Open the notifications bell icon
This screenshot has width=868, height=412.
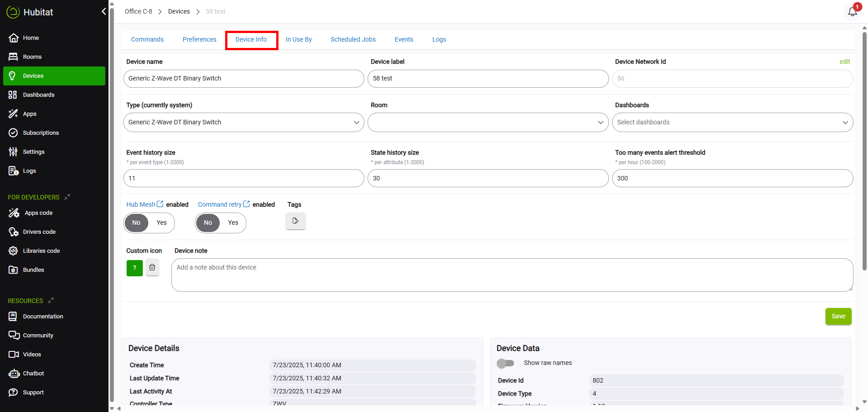click(x=853, y=11)
